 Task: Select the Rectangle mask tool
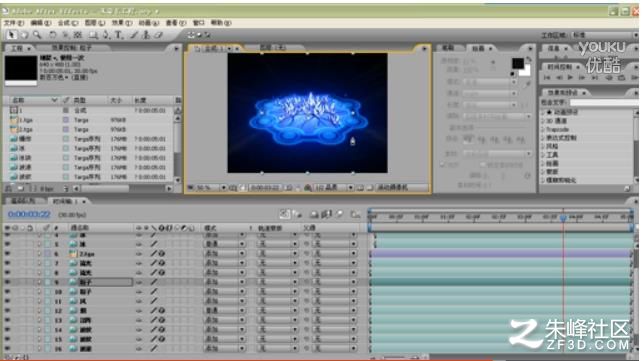click(93, 35)
